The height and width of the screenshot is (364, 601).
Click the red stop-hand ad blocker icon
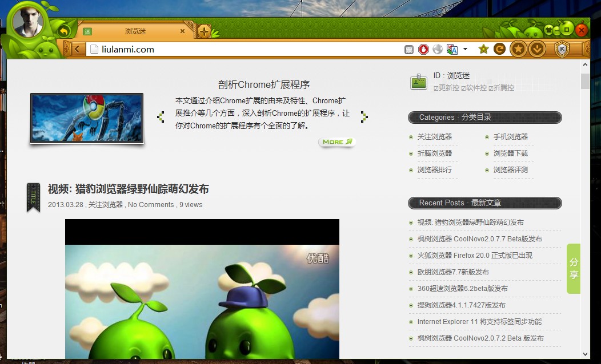tap(423, 50)
